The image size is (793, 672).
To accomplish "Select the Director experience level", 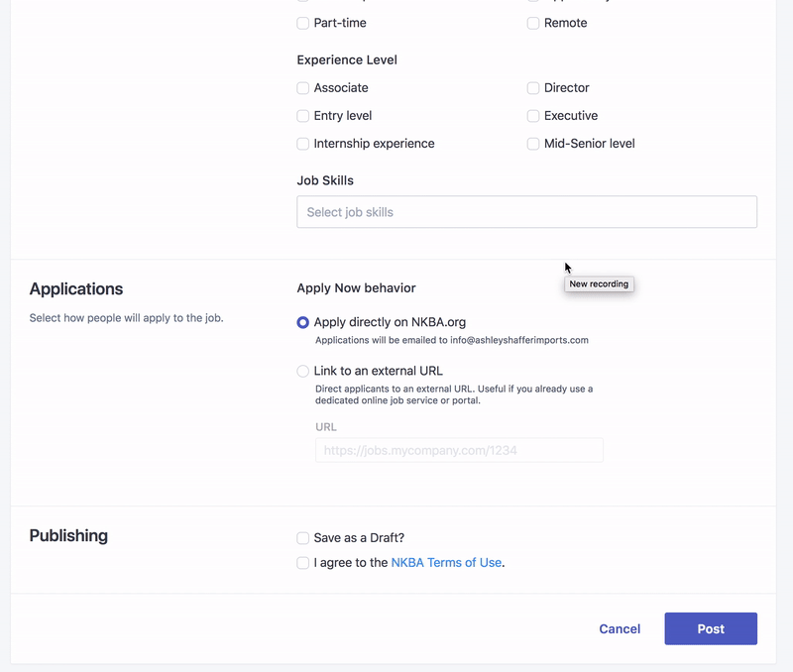I will 533,88.
